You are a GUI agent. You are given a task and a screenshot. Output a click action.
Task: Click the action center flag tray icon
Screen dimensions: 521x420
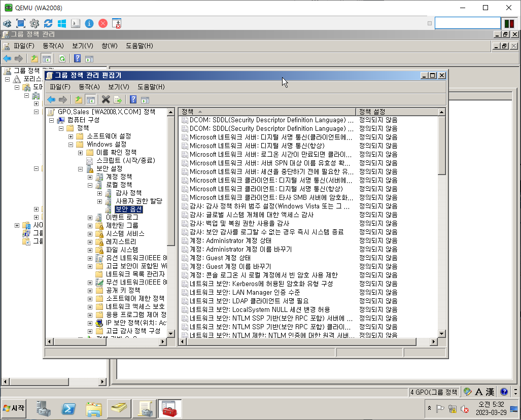[440, 409]
